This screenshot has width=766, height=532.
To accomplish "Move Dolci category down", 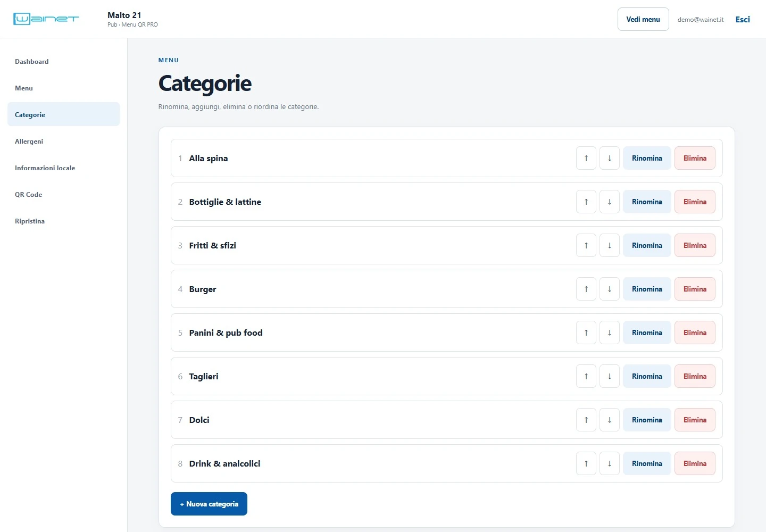I will (610, 420).
